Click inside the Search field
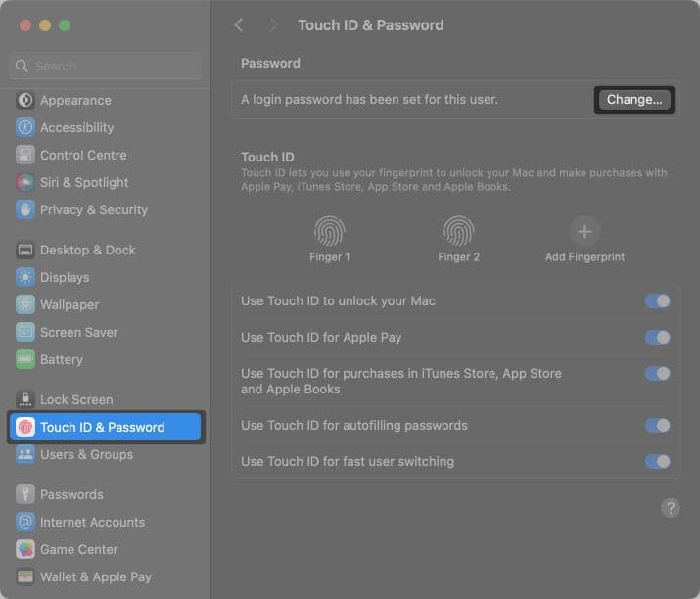This screenshot has width=700, height=599. tap(106, 66)
